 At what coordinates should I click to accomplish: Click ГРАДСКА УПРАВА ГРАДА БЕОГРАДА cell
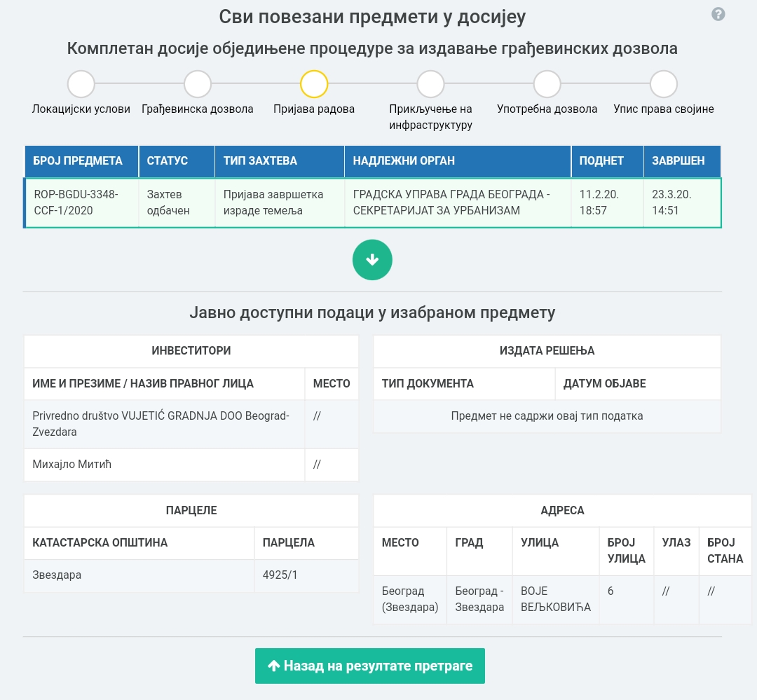pyautogui.click(x=458, y=203)
